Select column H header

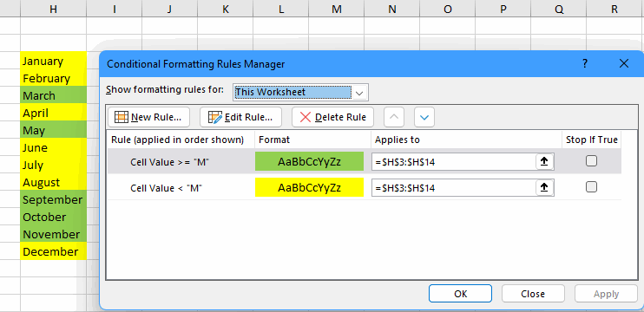(54, 9)
